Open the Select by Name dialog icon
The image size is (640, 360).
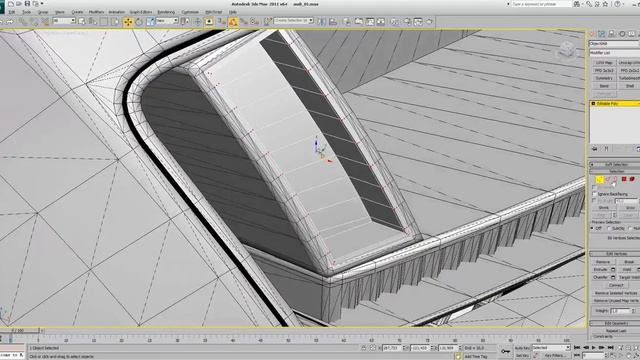click(x=93, y=22)
